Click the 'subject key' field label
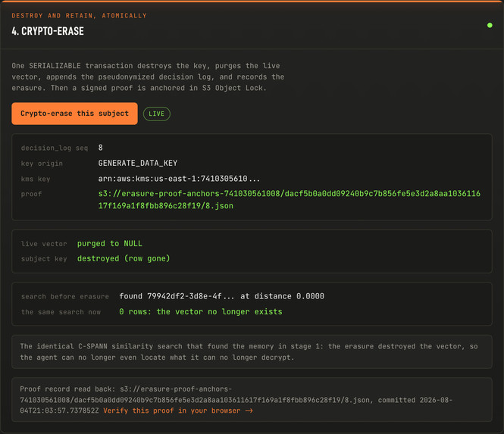Image resolution: width=504 pixels, height=434 pixels. click(44, 258)
